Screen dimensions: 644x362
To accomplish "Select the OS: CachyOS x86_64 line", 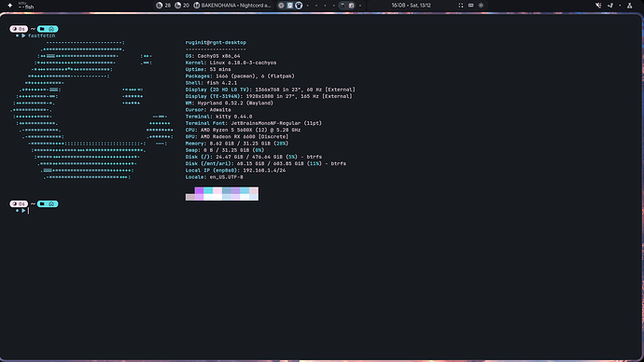I will [x=213, y=56].
